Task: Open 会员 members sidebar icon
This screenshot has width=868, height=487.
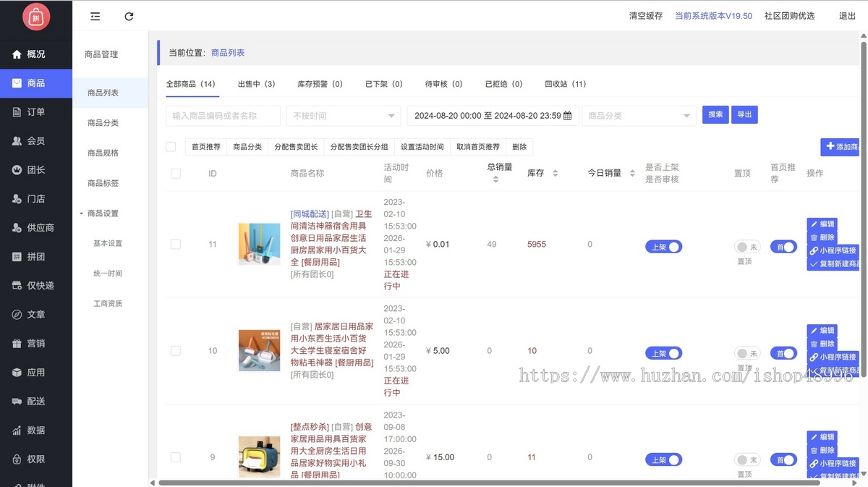Action: pyautogui.click(x=17, y=141)
